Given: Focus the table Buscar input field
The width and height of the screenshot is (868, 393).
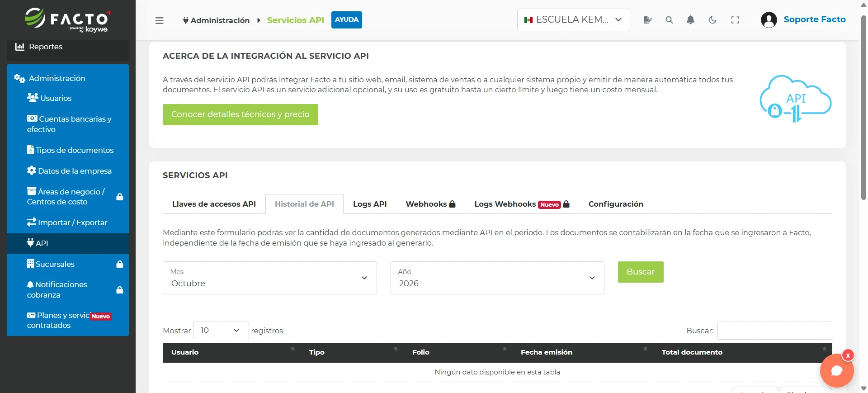Looking at the screenshot, I should [x=774, y=331].
